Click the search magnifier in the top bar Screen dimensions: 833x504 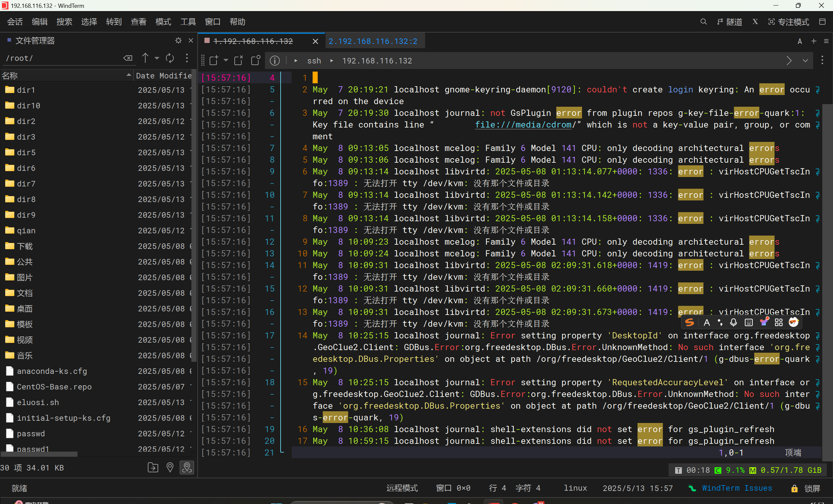click(x=703, y=22)
